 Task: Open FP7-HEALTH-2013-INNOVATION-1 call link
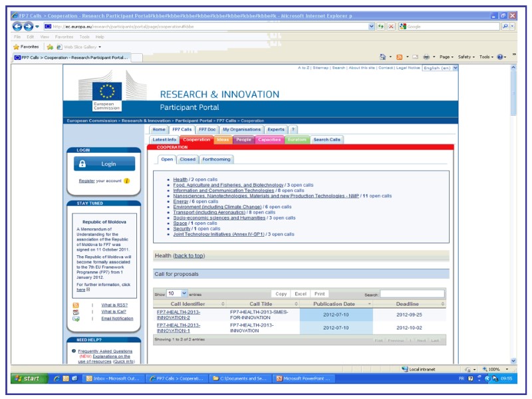pyautogui.click(x=178, y=328)
